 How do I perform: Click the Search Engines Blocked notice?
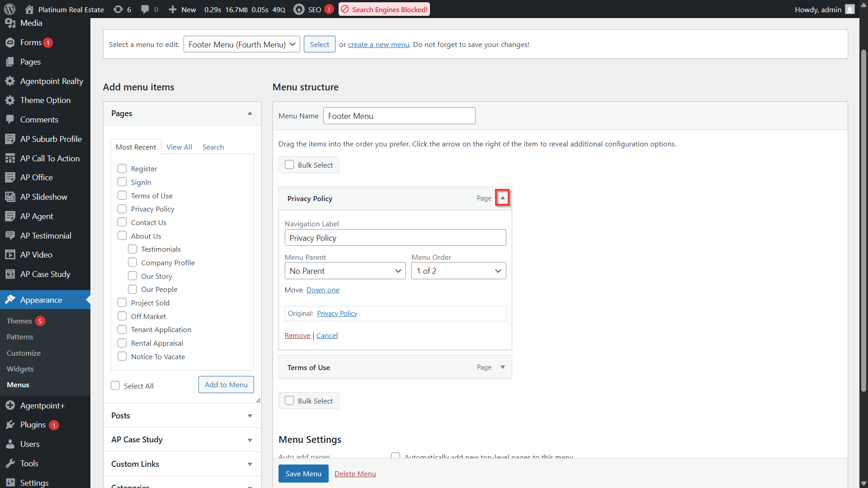click(384, 9)
